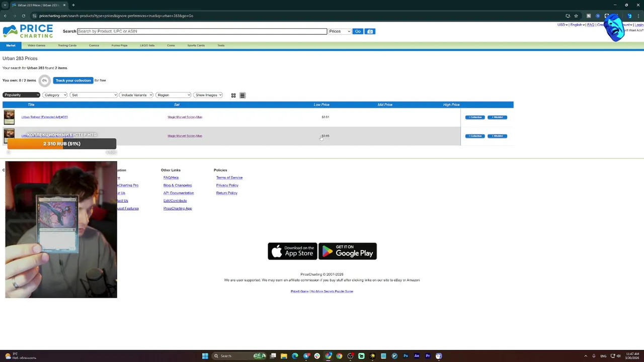Bookmark this page with star icon
This screenshot has width=644, height=362.
click(x=576, y=16)
